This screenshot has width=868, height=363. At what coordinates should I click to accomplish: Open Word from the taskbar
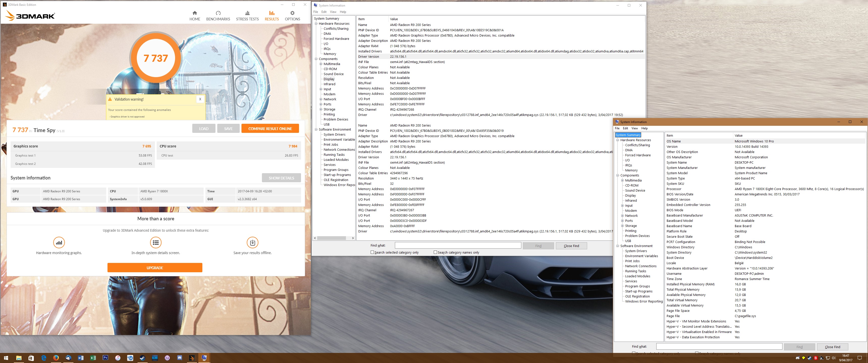(x=80, y=358)
